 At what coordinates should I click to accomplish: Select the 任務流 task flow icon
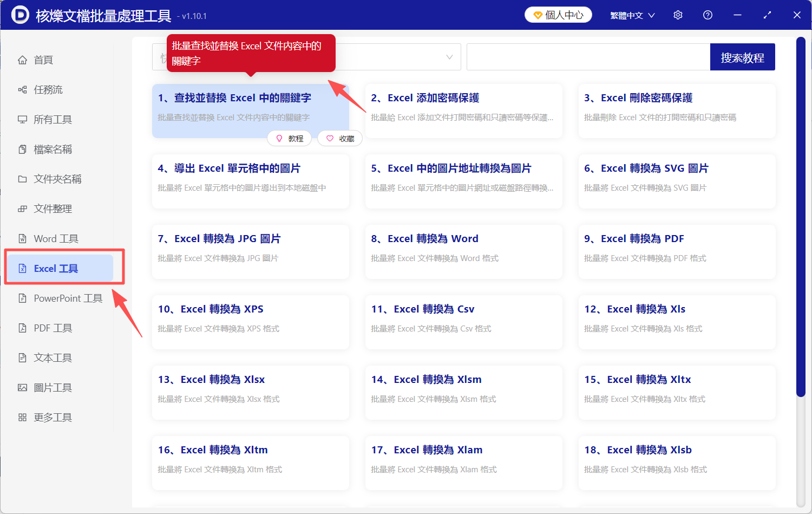coord(22,89)
